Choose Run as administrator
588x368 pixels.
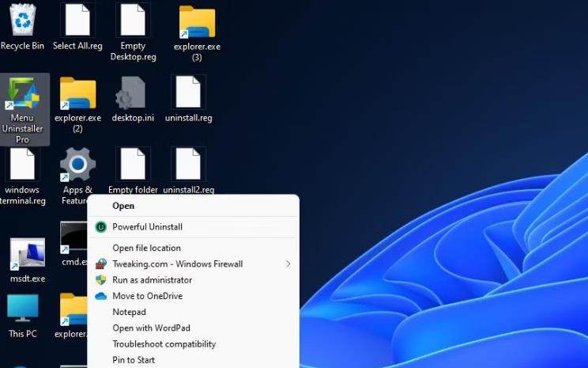[x=193, y=280]
